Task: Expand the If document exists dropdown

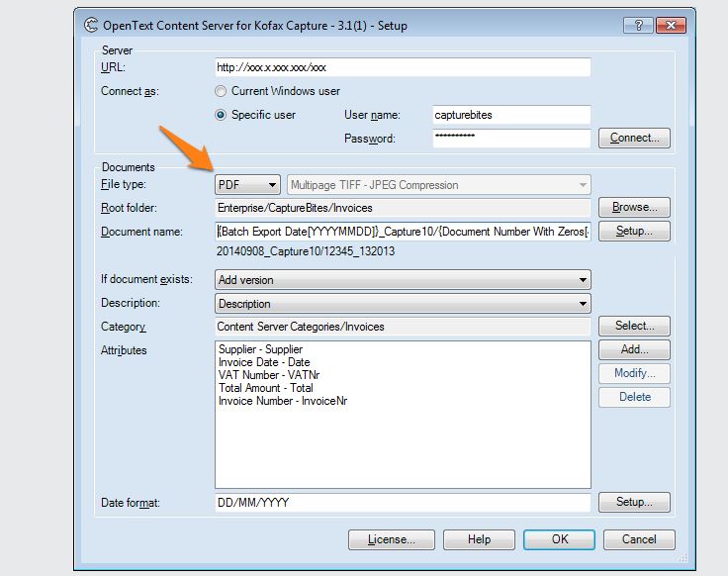Action: pos(403,280)
